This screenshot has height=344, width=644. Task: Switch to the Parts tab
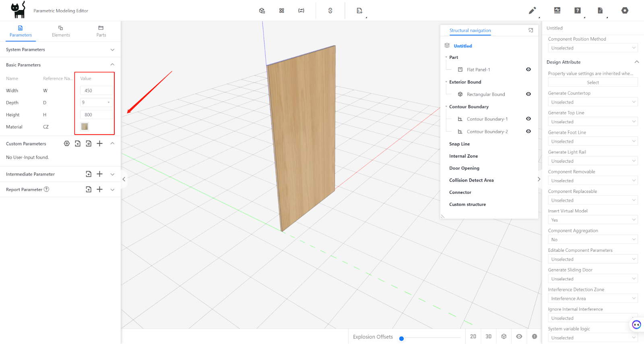tap(101, 31)
